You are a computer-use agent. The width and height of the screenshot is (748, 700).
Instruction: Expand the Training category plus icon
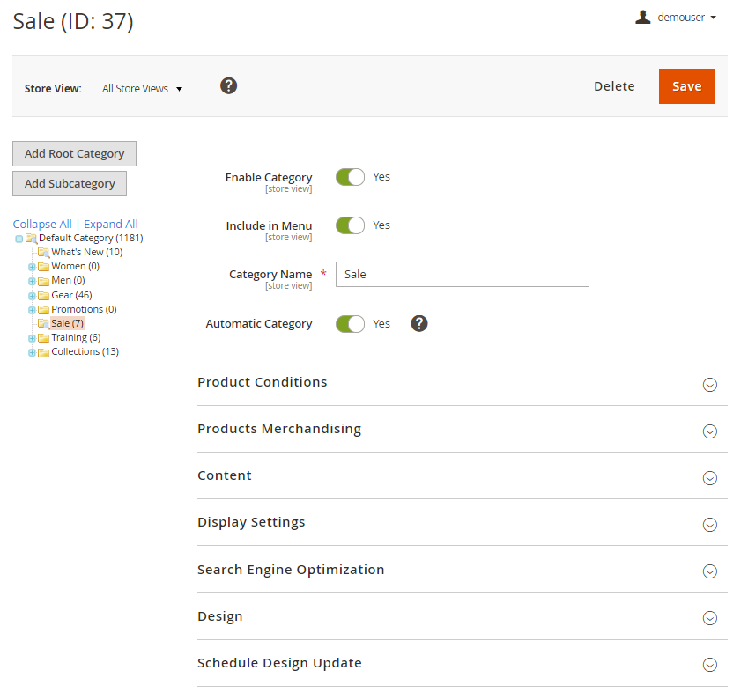[x=33, y=338]
